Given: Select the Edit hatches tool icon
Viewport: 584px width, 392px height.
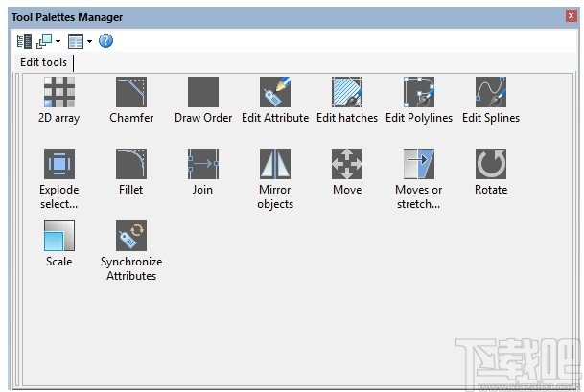Looking at the screenshot, I should coord(347,92).
